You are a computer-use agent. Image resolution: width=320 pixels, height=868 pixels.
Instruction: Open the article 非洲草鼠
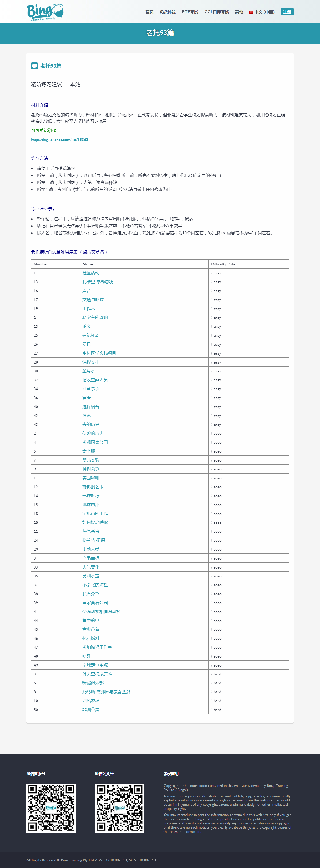(91, 710)
